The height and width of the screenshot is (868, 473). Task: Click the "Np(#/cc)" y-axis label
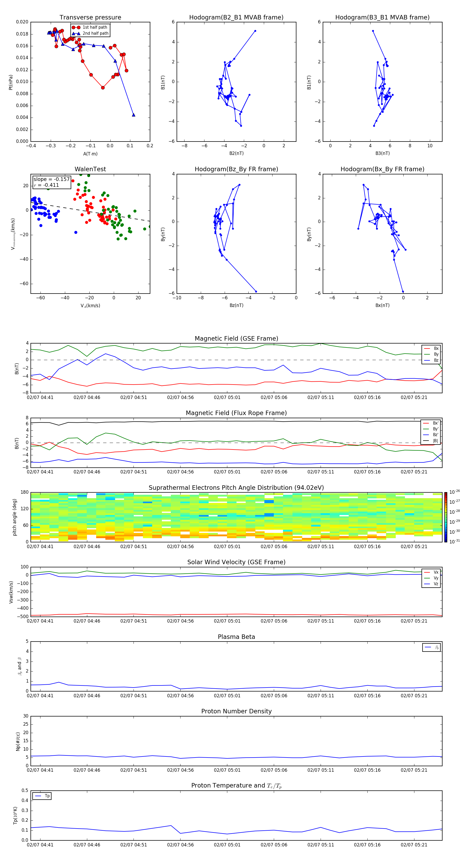(x=18, y=741)
